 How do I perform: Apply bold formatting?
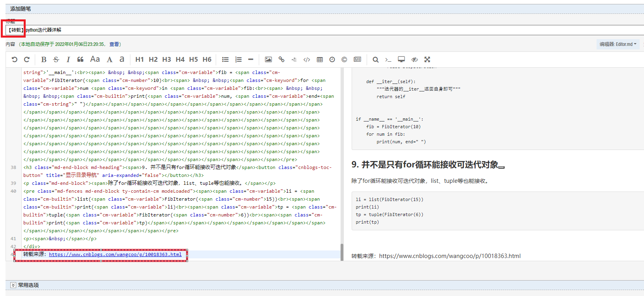(44, 59)
